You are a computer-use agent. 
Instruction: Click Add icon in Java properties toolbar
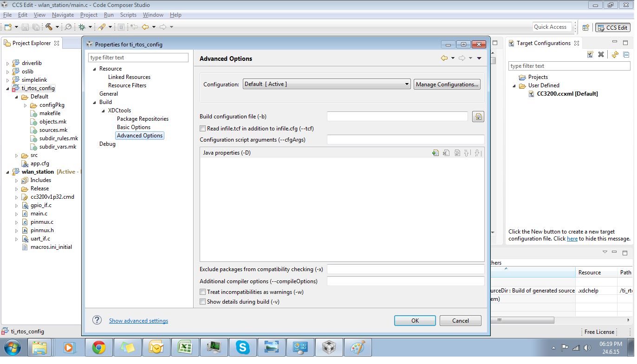[435, 153]
